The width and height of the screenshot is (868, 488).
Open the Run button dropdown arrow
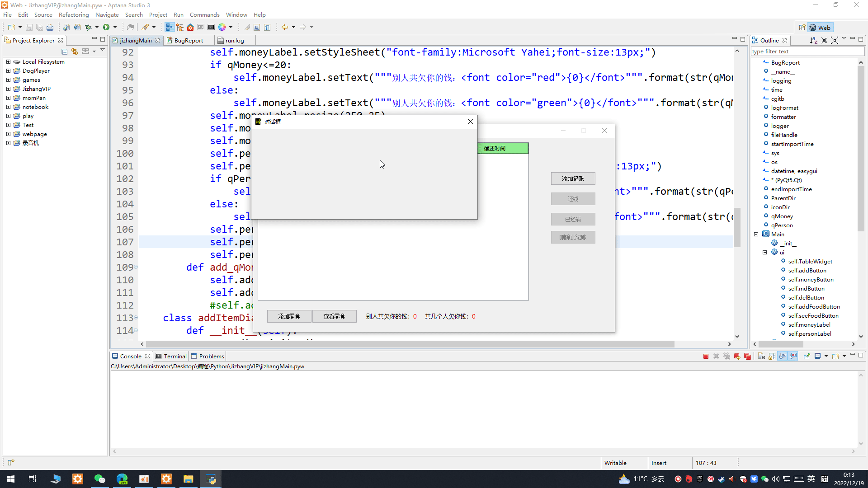pos(115,27)
